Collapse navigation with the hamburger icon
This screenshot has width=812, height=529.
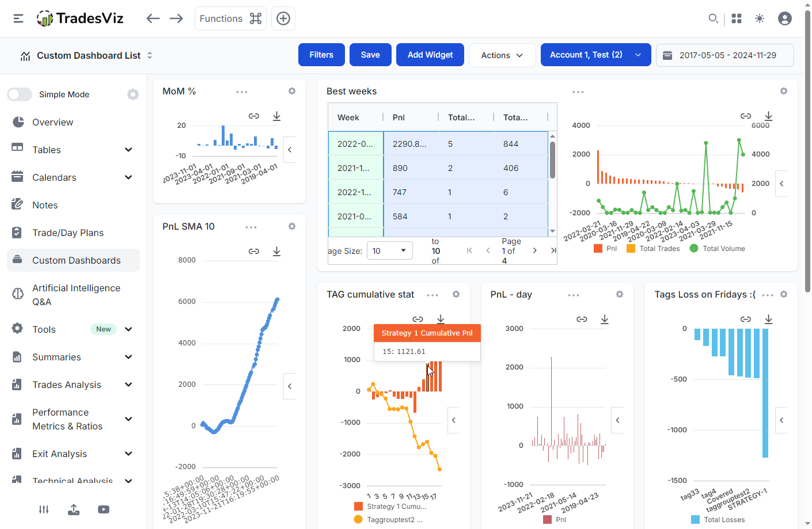click(x=18, y=18)
